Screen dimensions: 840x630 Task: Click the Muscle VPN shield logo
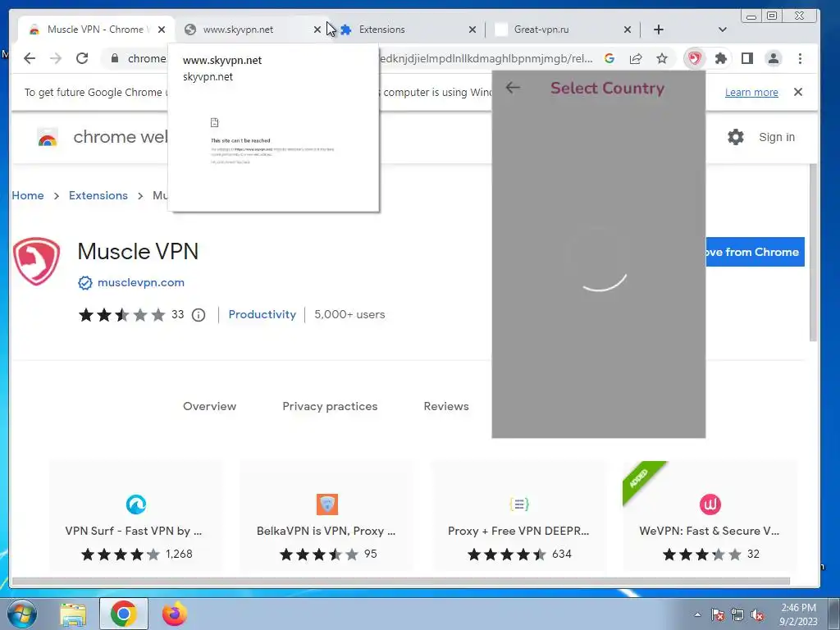[36, 262]
